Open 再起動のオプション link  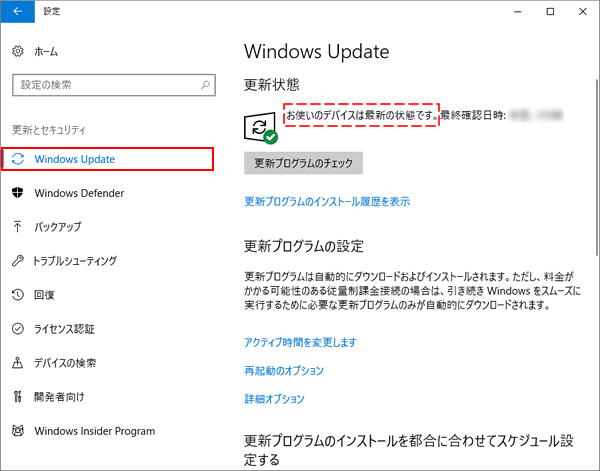[284, 370]
